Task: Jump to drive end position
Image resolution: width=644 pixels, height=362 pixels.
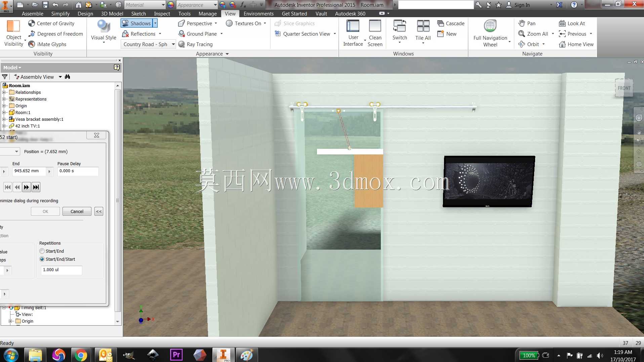Action: [x=36, y=187]
